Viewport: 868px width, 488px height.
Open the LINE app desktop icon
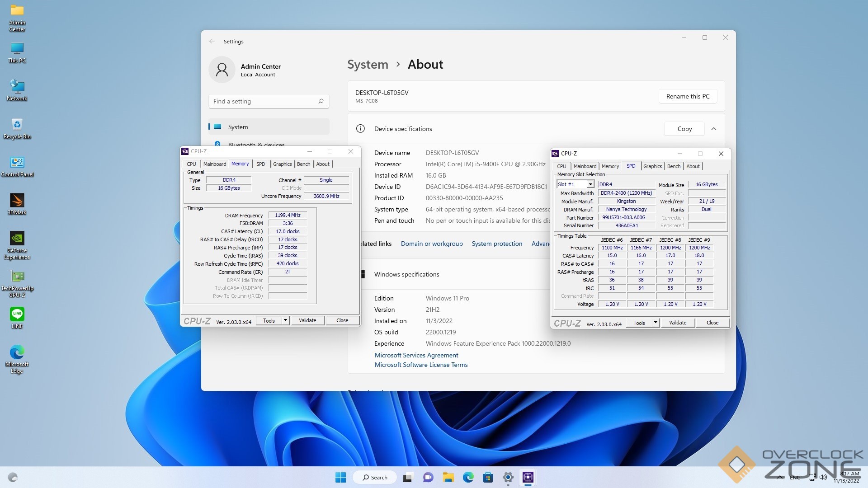tap(17, 314)
